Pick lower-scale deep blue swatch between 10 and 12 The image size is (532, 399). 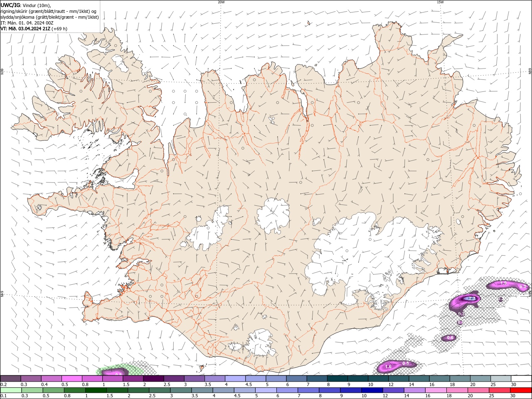tap(372, 390)
